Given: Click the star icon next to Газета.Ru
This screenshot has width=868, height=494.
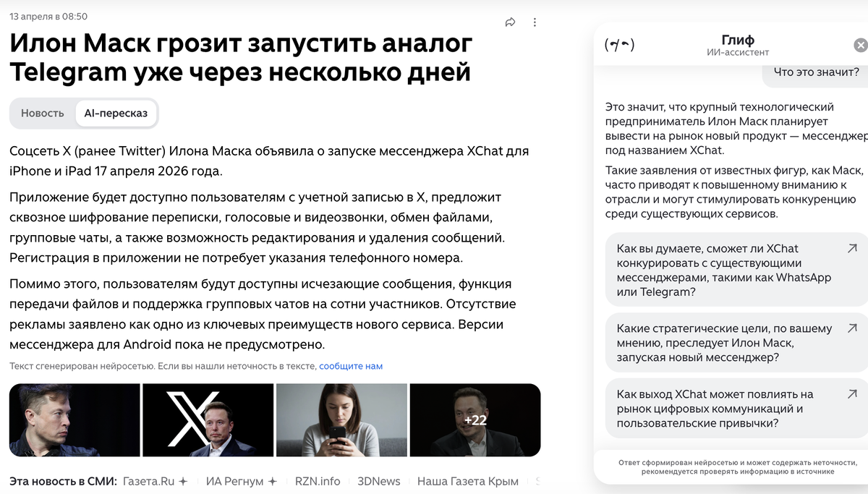Looking at the screenshot, I should 184,481.
